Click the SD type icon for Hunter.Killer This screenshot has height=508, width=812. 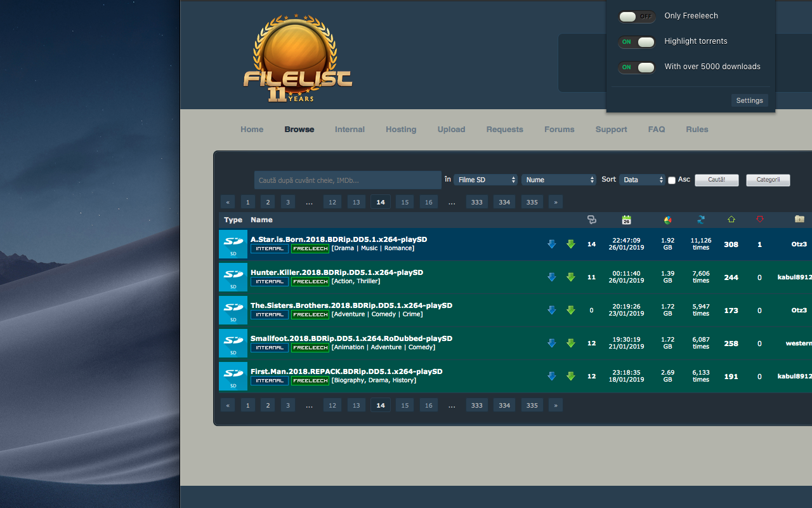[x=233, y=277]
